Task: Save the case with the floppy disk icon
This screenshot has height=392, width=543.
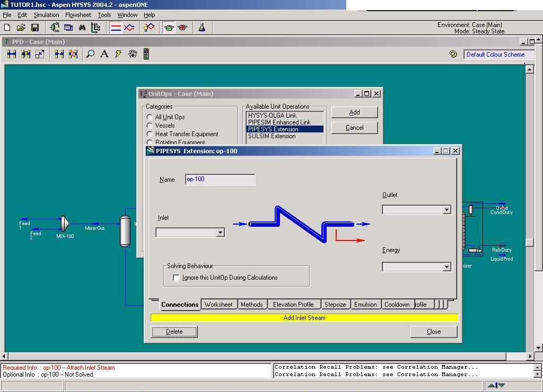Action: coord(35,28)
